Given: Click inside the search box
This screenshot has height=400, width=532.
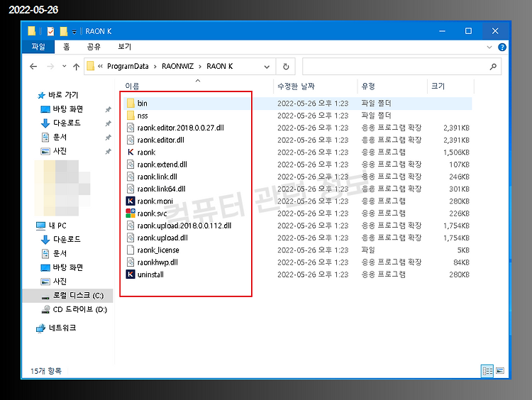Looking at the screenshot, I should click(x=401, y=67).
